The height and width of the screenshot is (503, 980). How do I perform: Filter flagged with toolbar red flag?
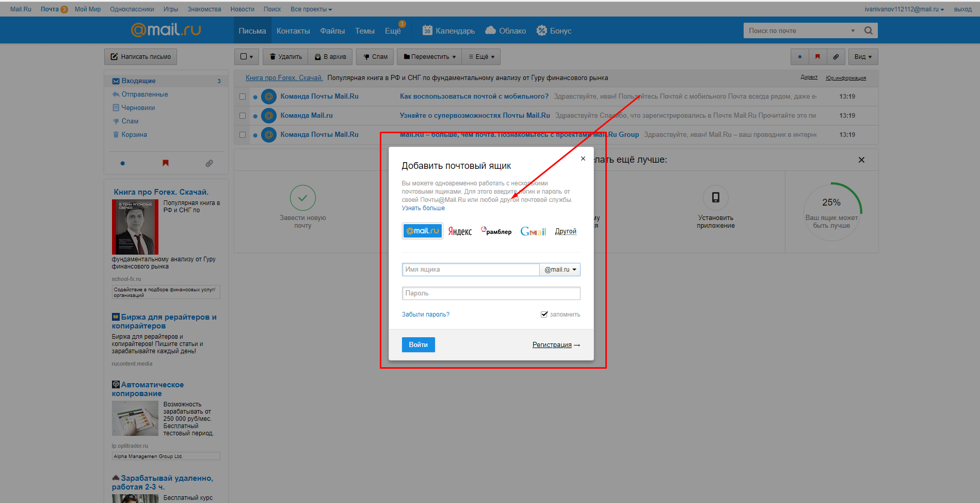click(x=817, y=57)
